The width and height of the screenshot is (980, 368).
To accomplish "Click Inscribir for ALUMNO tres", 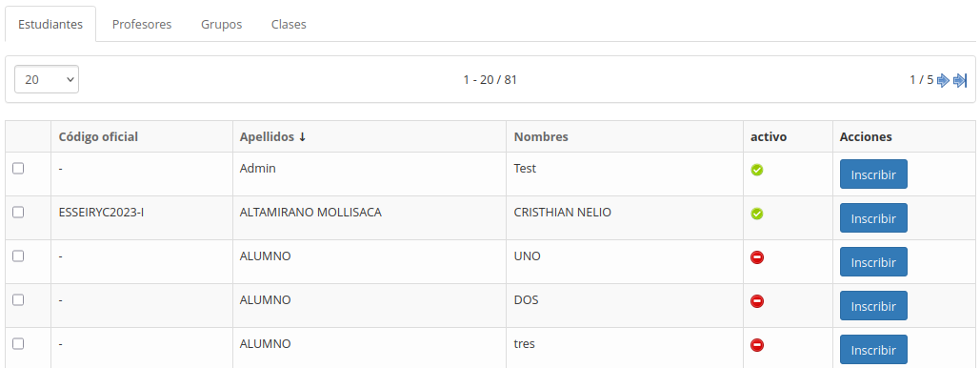I will (873, 350).
